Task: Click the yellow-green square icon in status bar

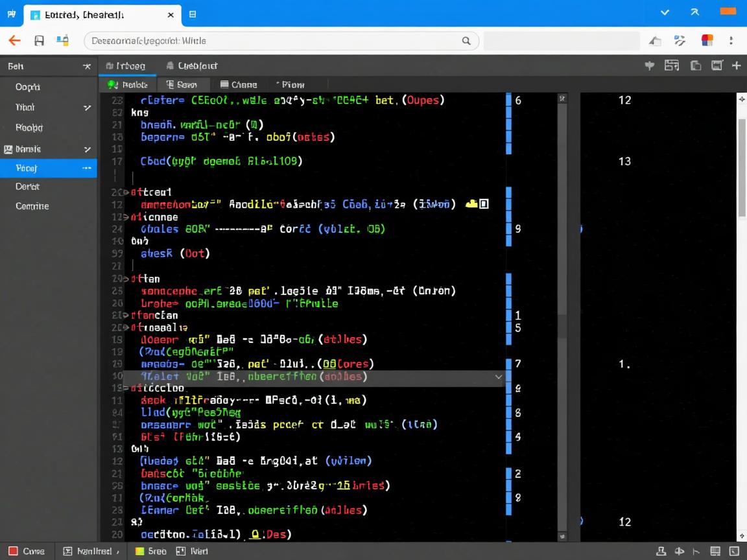Action: pyautogui.click(x=139, y=551)
